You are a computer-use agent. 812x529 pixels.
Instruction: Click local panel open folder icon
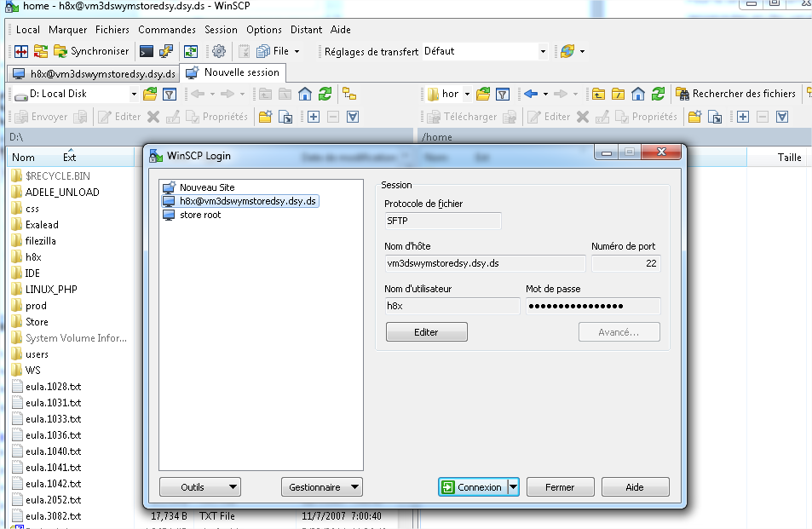click(150, 95)
